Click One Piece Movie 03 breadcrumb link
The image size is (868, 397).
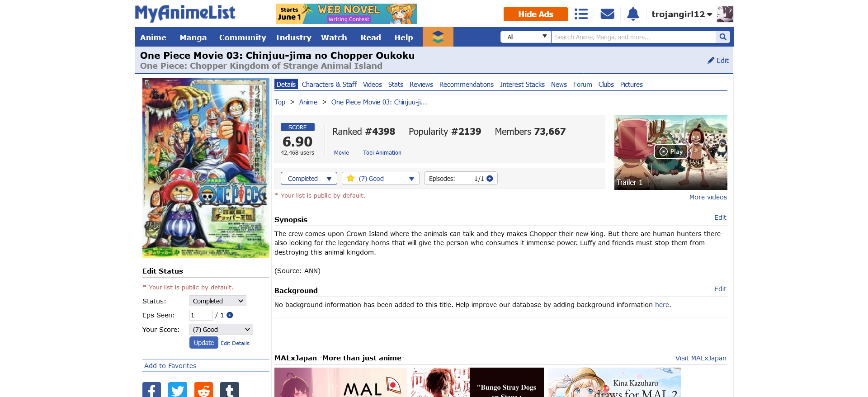coord(379,102)
